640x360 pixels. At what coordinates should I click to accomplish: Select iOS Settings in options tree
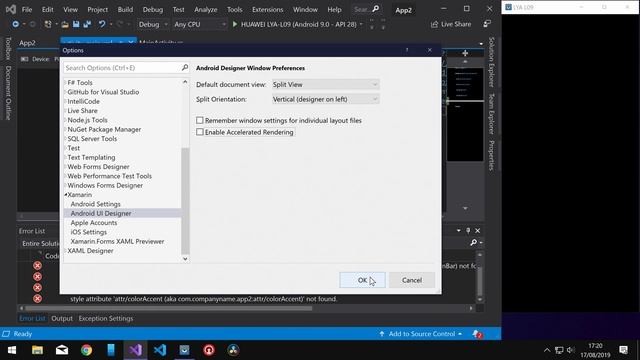pos(89,232)
